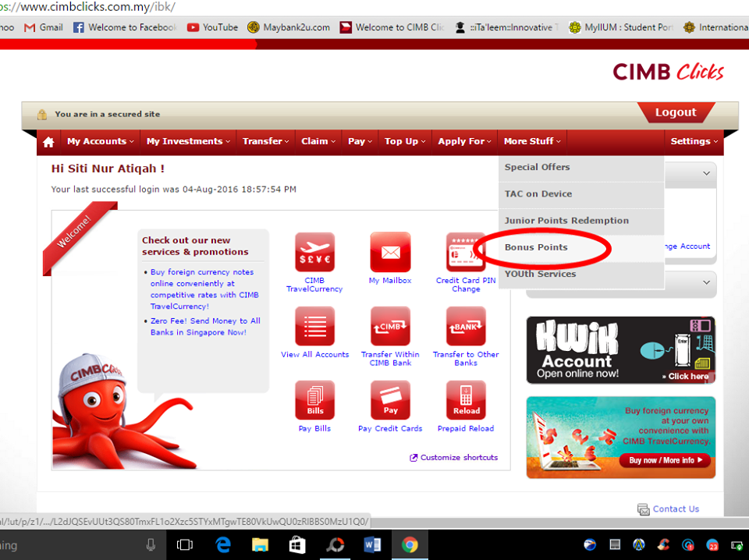Open the Facebook bookmark
The image size is (749, 560).
(125, 27)
